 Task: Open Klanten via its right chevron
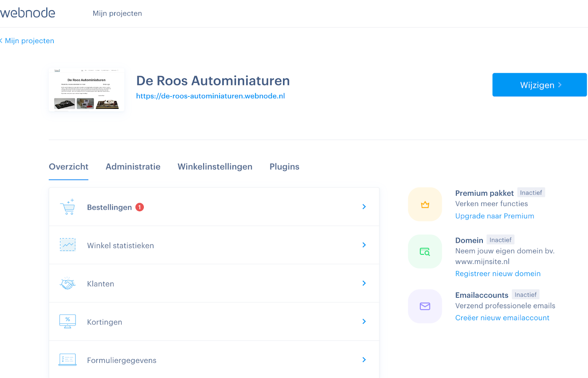click(364, 283)
